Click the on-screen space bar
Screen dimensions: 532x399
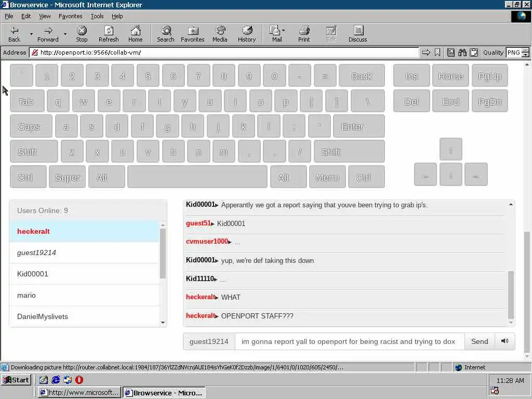[x=197, y=177]
